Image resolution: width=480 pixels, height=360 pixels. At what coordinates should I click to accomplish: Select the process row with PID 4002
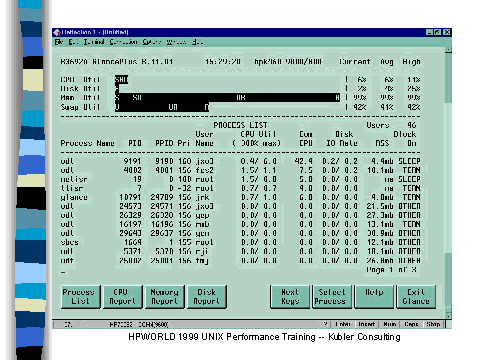(240, 170)
